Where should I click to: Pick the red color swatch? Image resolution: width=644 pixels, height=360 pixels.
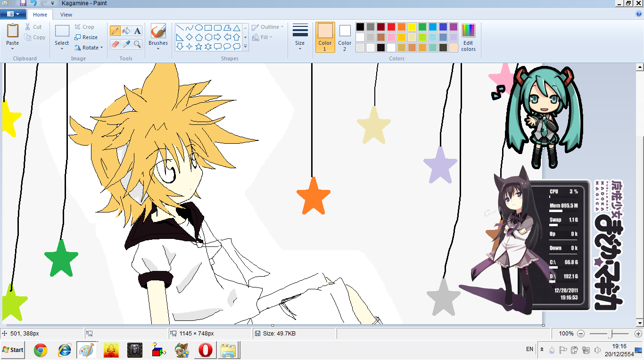(391, 27)
